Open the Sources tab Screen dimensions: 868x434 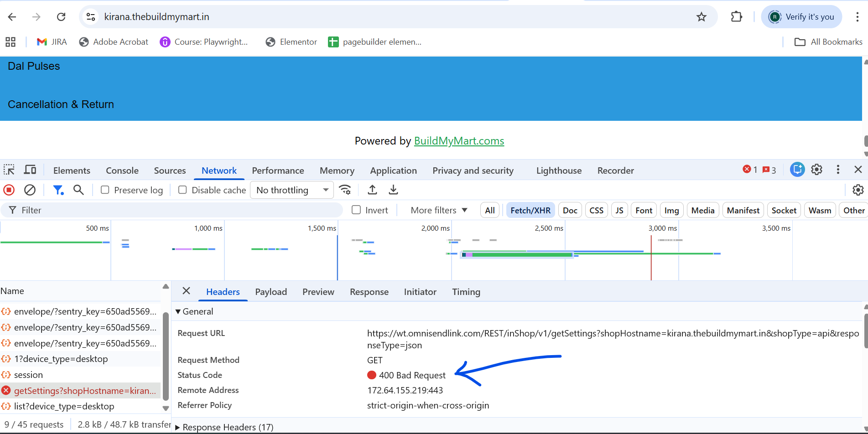pyautogui.click(x=170, y=170)
